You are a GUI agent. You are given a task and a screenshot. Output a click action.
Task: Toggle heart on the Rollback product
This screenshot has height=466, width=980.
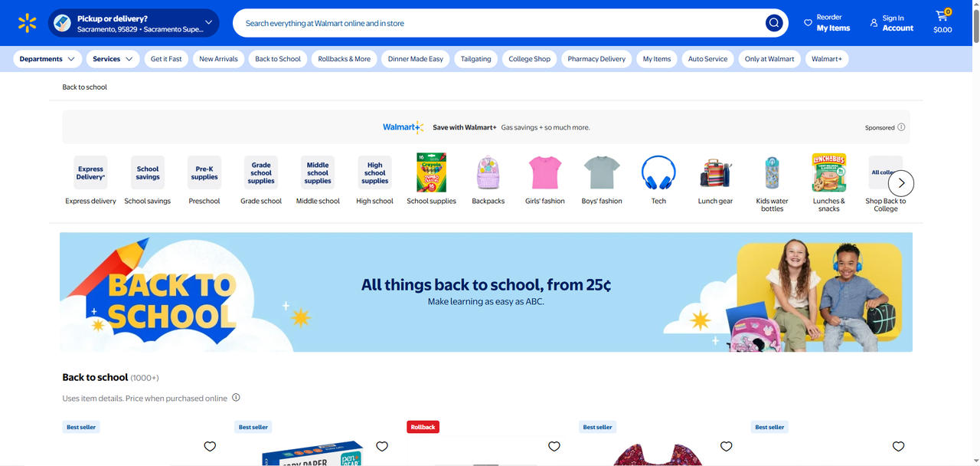tap(554, 446)
